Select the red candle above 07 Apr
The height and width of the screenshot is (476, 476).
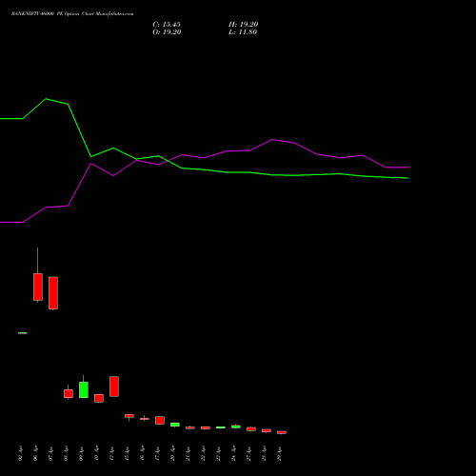click(x=53, y=293)
